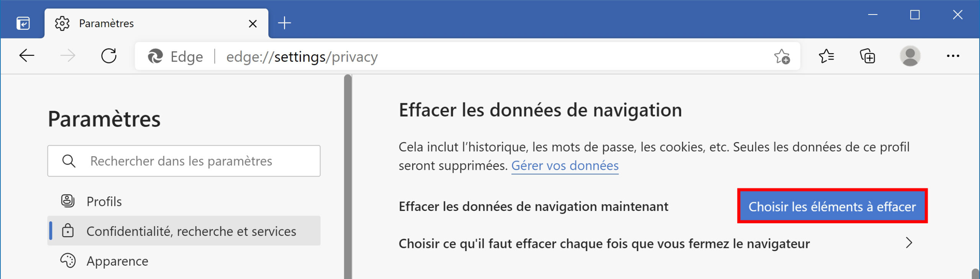Open a new tab with plus button
The image size is (980, 279).
coord(284,23)
